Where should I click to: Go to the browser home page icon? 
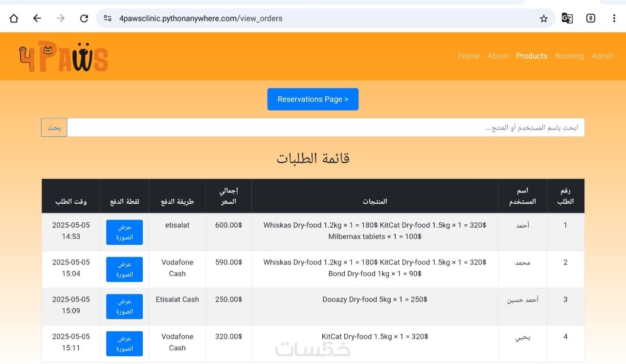pyautogui.click(x=14, y=19)
